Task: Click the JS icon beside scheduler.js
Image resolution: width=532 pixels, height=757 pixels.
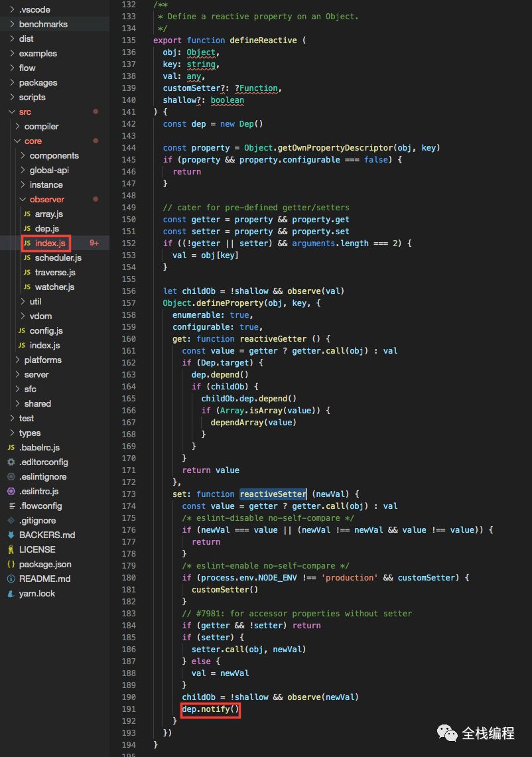Action: (x=27, y=258)
